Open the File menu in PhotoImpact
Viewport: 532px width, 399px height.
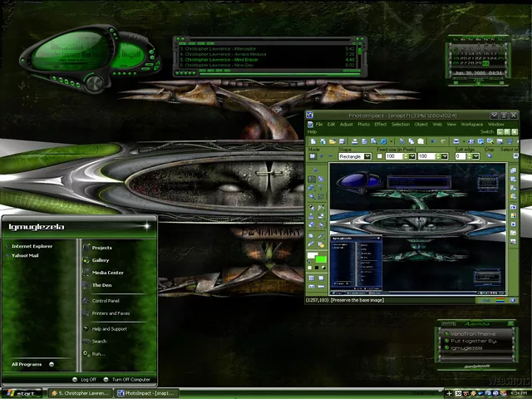[319, 125]
